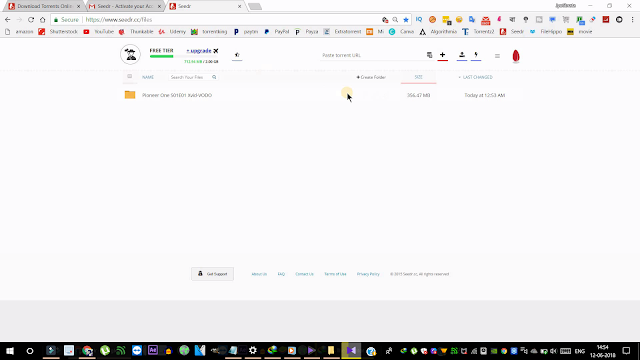Click the lightning bolt icon
640x360 pixels.
[x=476, y=55]
